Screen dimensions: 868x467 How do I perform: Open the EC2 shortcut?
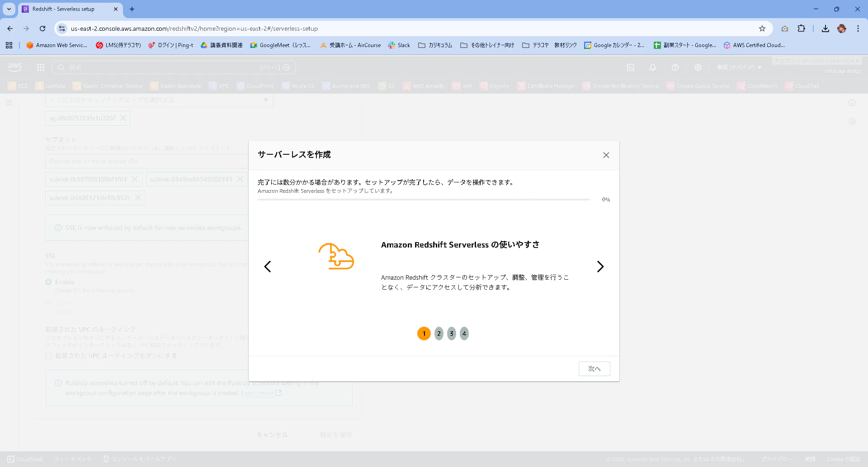pos(18,86)
